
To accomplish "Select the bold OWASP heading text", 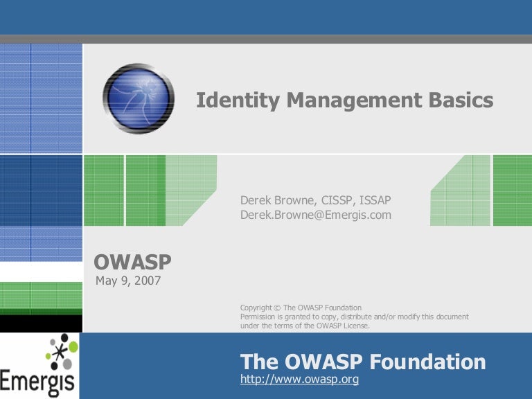I will (x=132, y=262).
